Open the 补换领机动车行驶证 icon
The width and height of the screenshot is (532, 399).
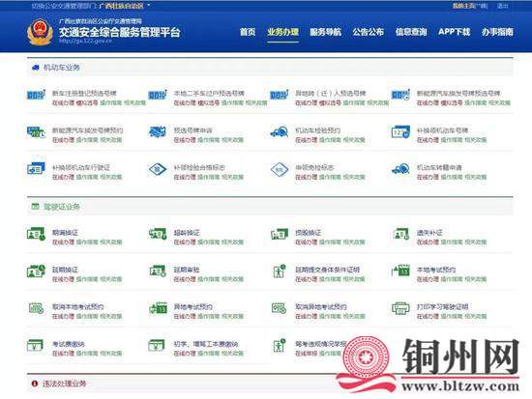(x=37, y=169)
